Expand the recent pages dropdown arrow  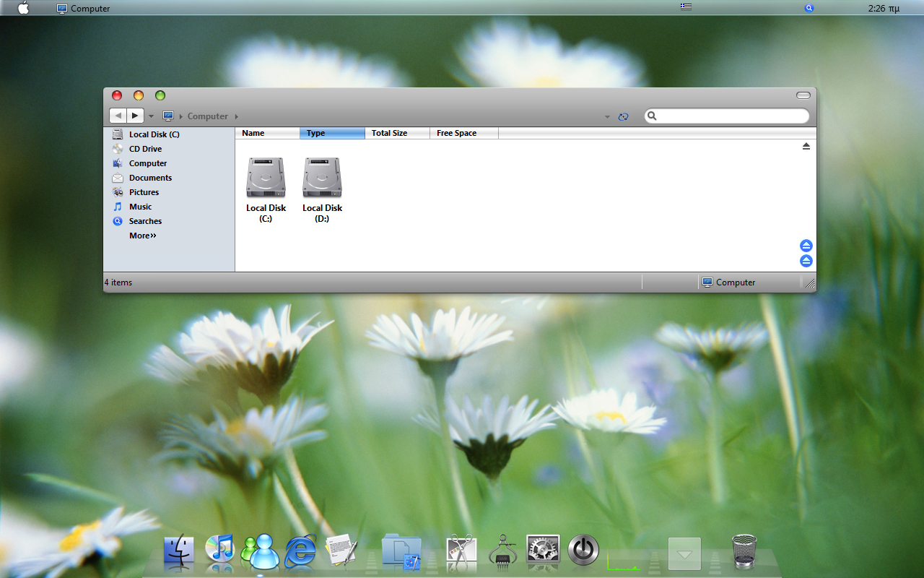pyautogui.click(x=151, y=116)
